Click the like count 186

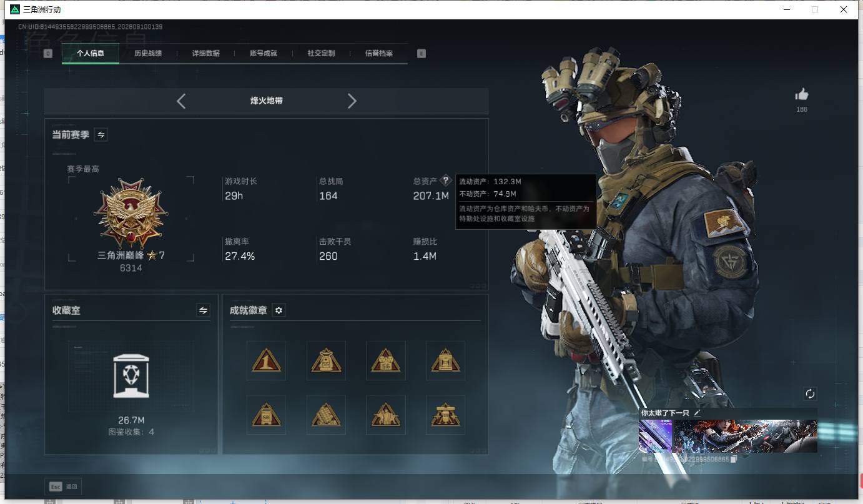click(802, 109)
